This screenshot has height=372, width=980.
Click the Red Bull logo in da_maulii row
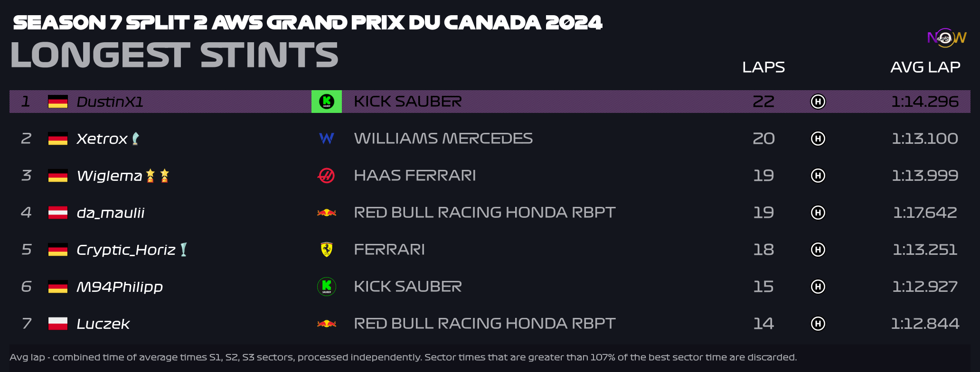(x=327, y=213)
